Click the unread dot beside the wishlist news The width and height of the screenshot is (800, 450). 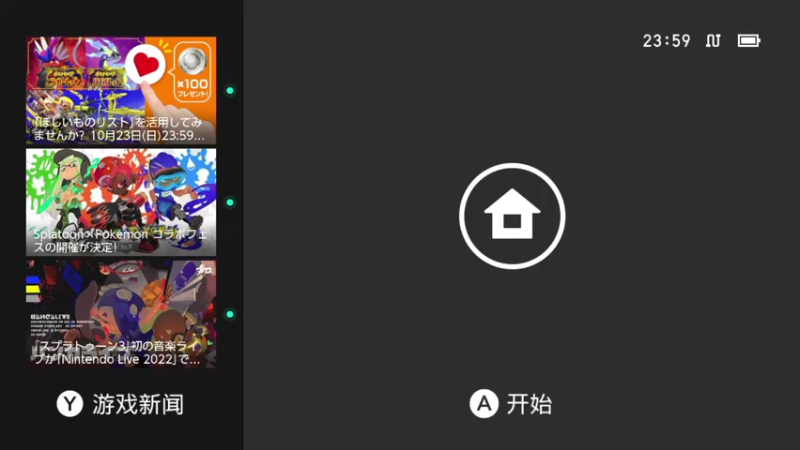coord(230,91)
